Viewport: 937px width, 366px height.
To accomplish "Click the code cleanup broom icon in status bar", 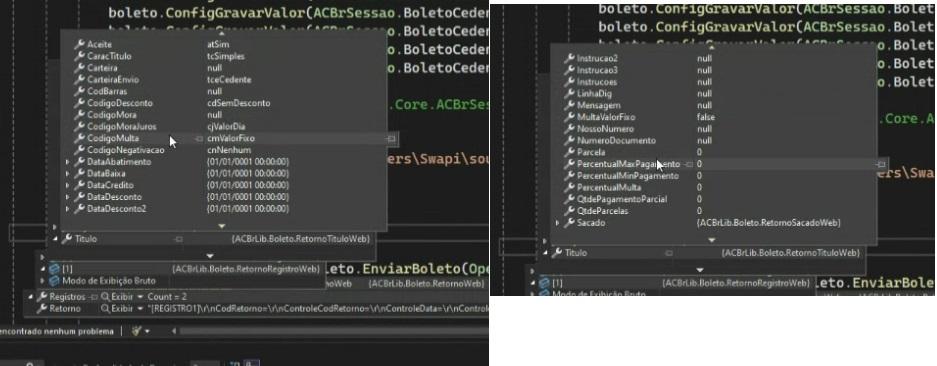I will 137,331.
